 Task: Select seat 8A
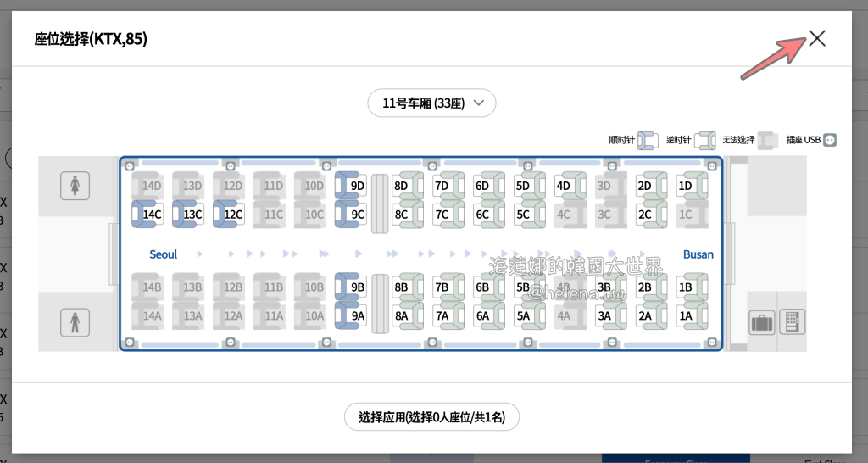pyautogui.click(x=408, y=315)
